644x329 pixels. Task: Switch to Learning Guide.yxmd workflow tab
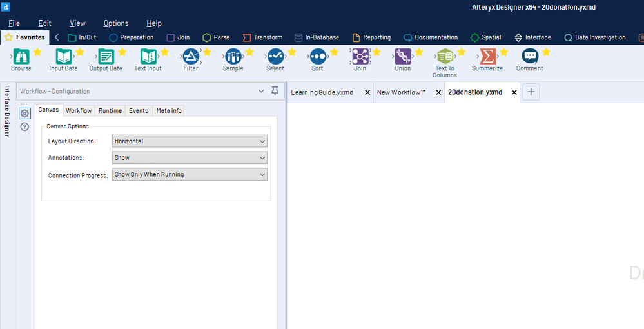pos(322,92)
